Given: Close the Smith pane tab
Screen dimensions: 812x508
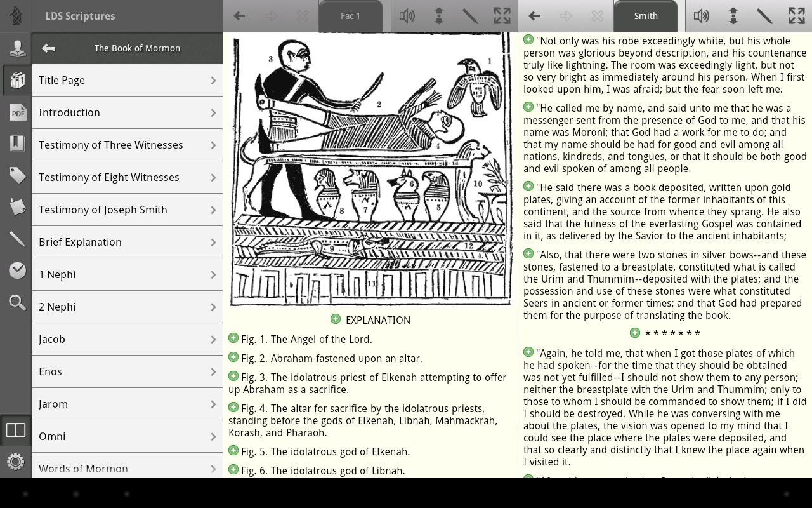Looking at the screenshot, I should pos(598,16).
